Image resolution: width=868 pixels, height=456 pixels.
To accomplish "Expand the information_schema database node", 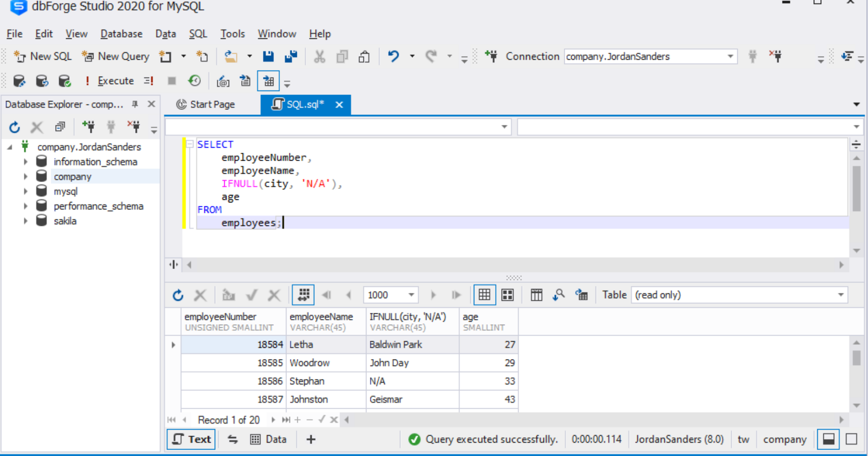I will click(25, 162).
